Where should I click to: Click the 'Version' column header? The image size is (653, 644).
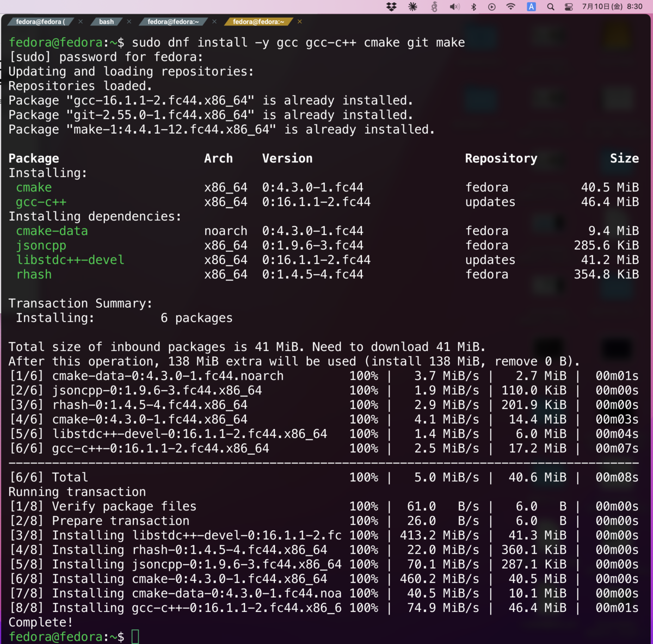[287, 158]
